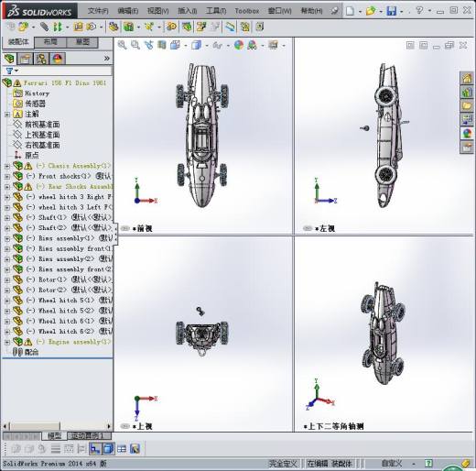Click the Save disk icon in title bar
Viewport: 476px width, 471px height.
pos(392,11)
